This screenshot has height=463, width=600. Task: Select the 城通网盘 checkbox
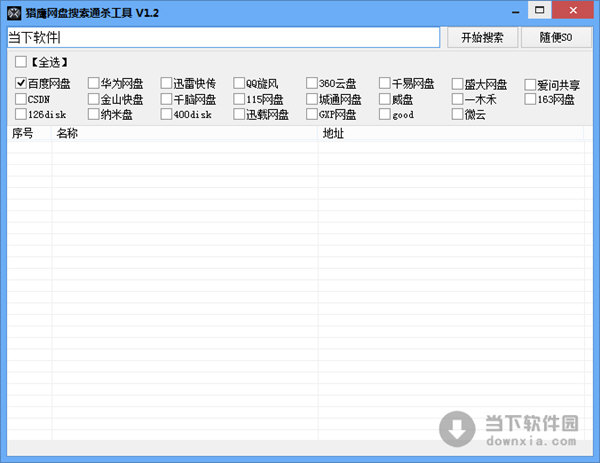[311, 99]
